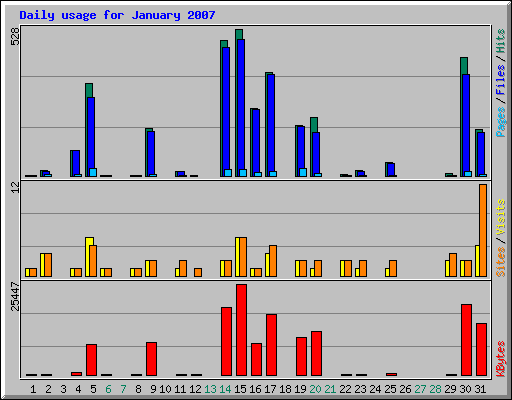The width and height of the screenshot is (512, 400).
Task: Click the day 20 weekend axis label
Action: click(x=315, y=389)
